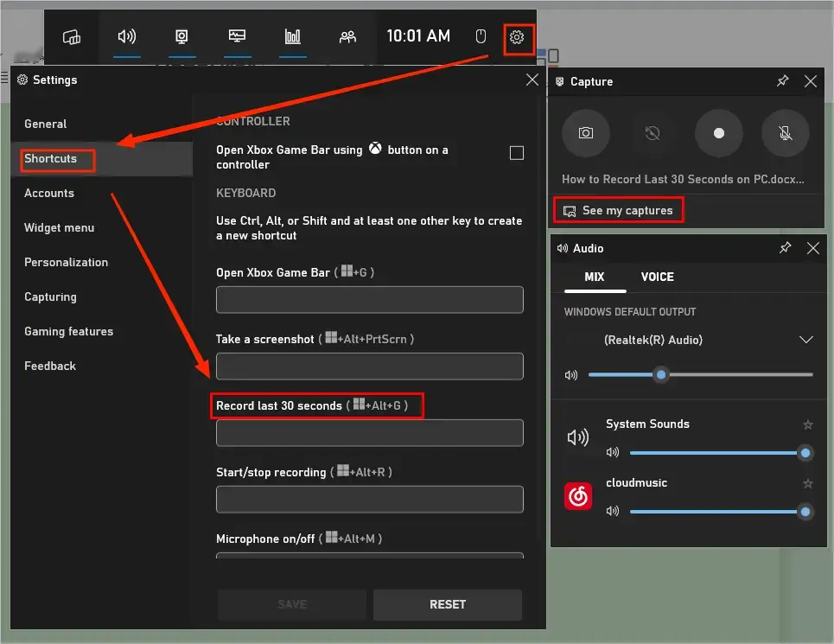Open Personalization settings
The image size is (834, 644).
66,262
